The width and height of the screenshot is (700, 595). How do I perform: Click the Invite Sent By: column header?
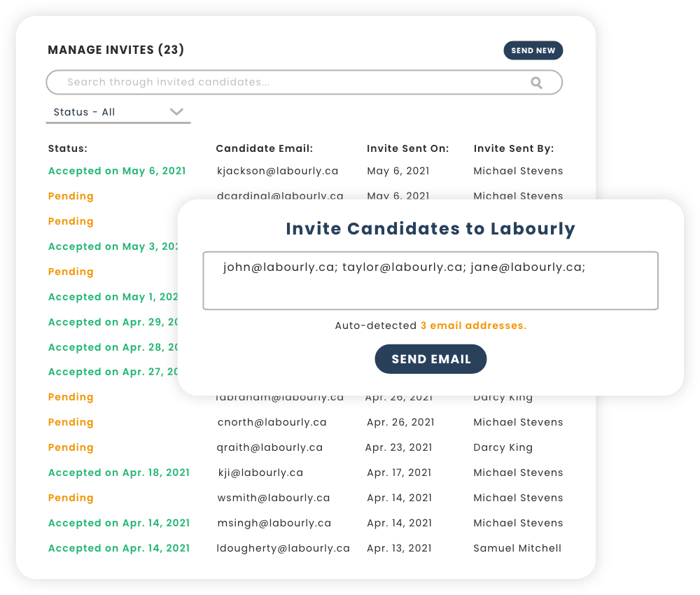pyautogui.click(x=513, y=148)
